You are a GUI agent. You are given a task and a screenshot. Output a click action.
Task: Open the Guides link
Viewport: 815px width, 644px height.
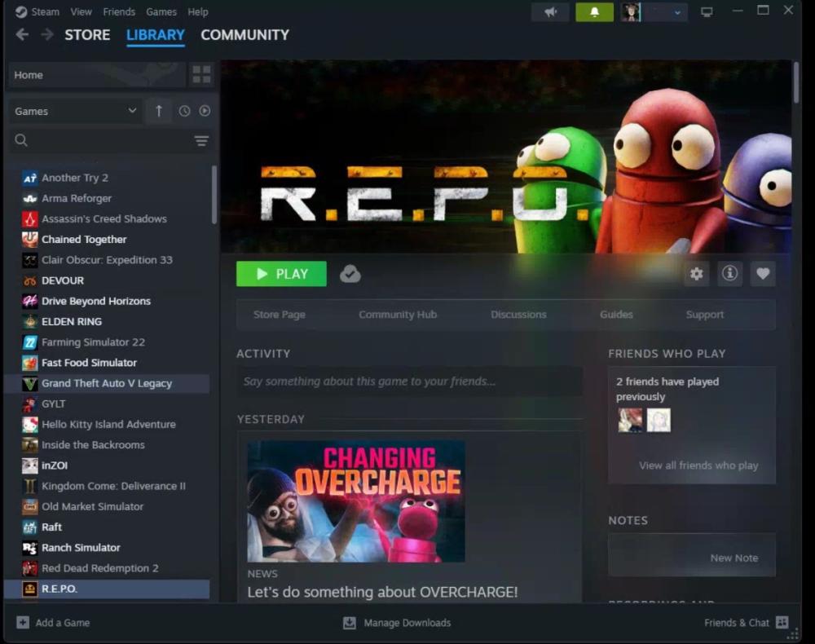(616, 315)
